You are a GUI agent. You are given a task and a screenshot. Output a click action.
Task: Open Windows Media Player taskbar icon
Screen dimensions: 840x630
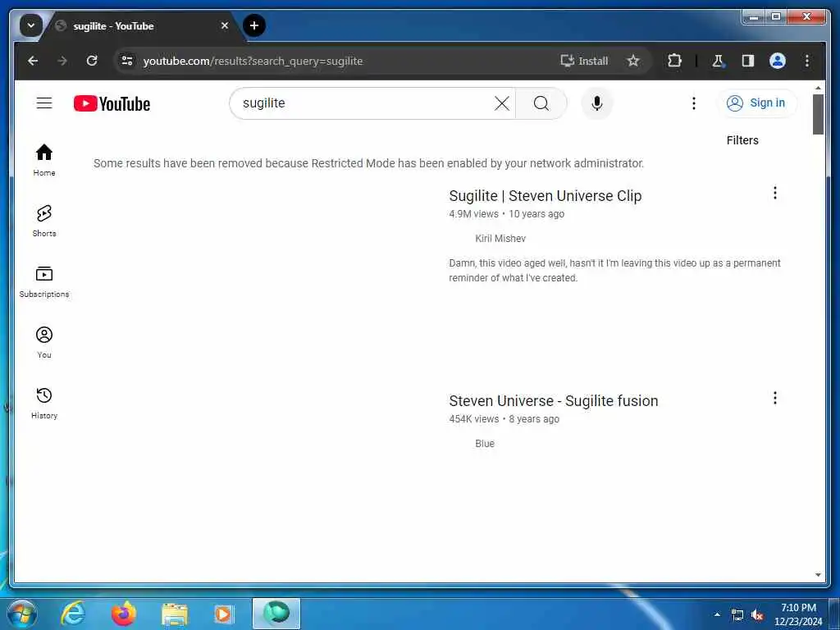coord(224,614)
